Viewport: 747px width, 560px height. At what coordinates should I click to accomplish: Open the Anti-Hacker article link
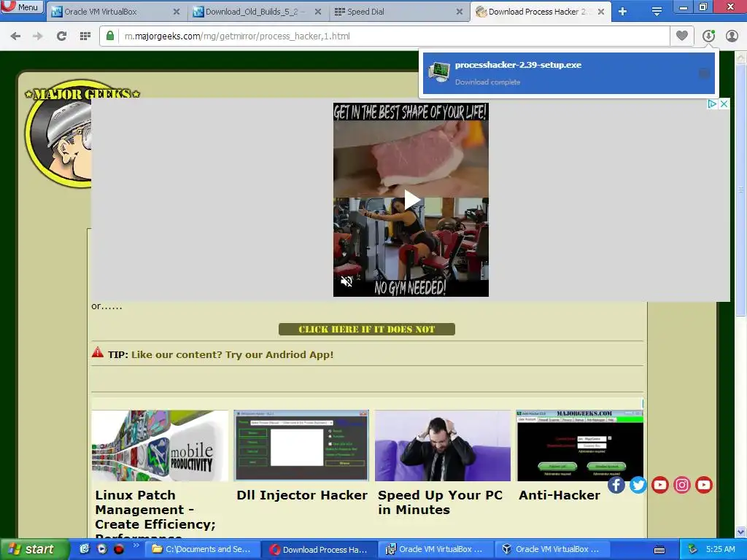[560, 495]
